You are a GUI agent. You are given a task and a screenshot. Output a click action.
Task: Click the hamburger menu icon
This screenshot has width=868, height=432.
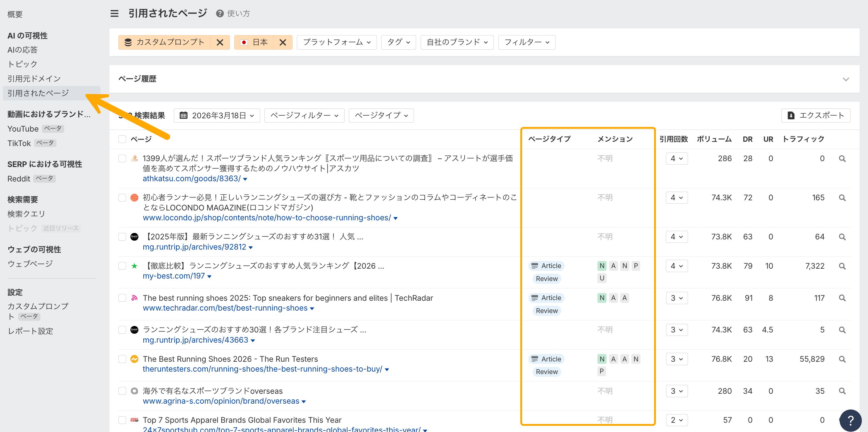click(114, 14)
